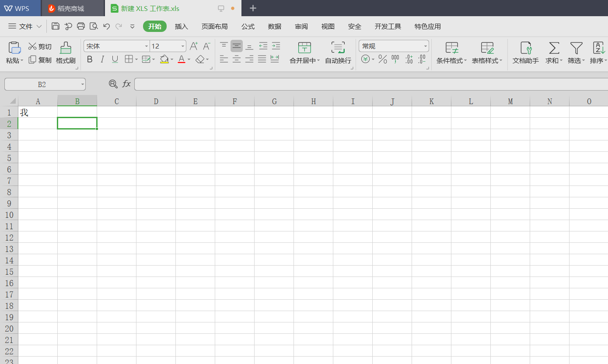Click the Increase font size icon

pos(194,46)
